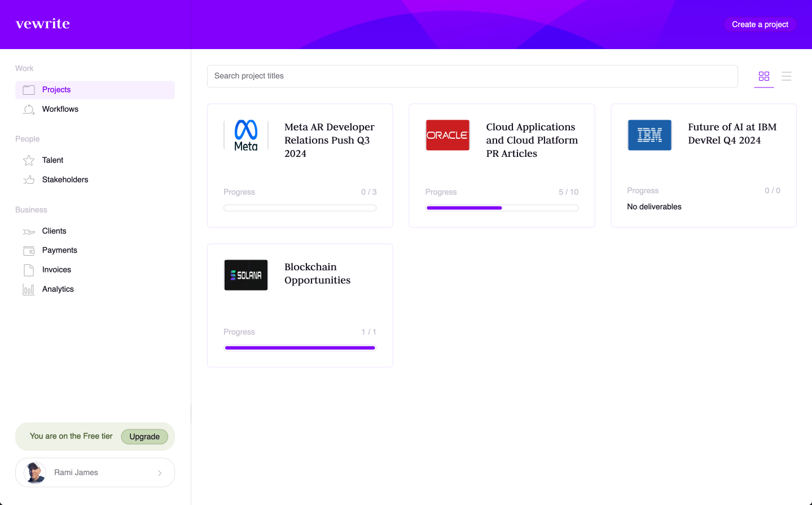This screenshot has width=812, height=505.
Task: Click the Workflows cycle icon
Action: coord(29,109)
